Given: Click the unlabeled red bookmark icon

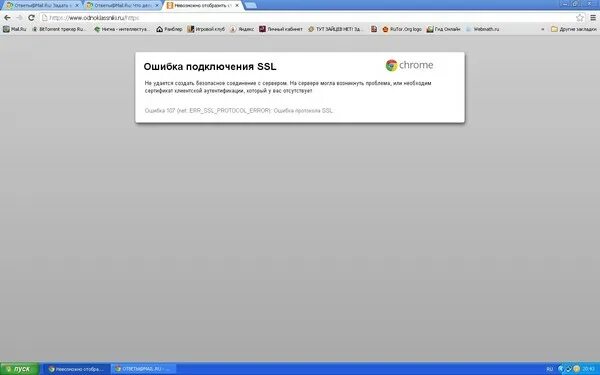Looking at the screenshot, I should [374, 29].
